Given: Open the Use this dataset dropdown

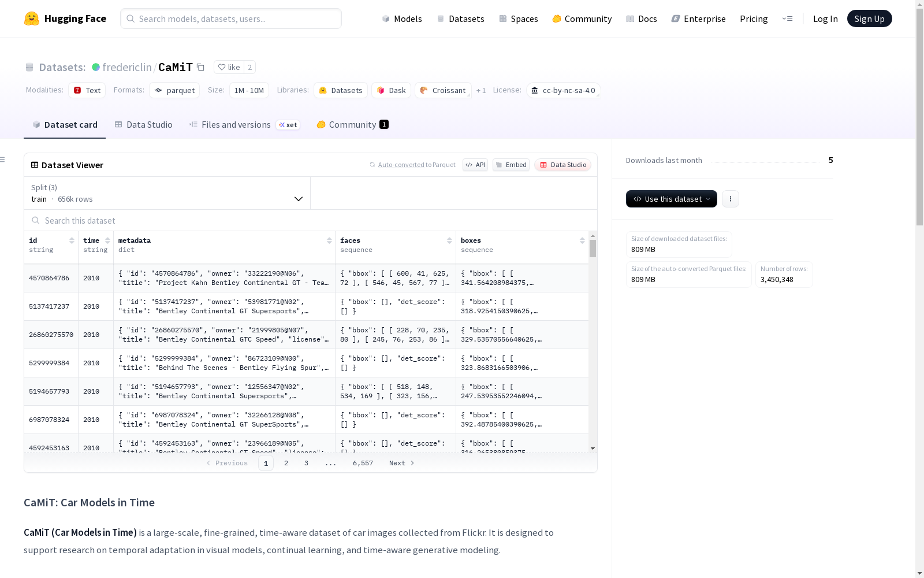Looking at the screenshot, I should coord(672,199).
